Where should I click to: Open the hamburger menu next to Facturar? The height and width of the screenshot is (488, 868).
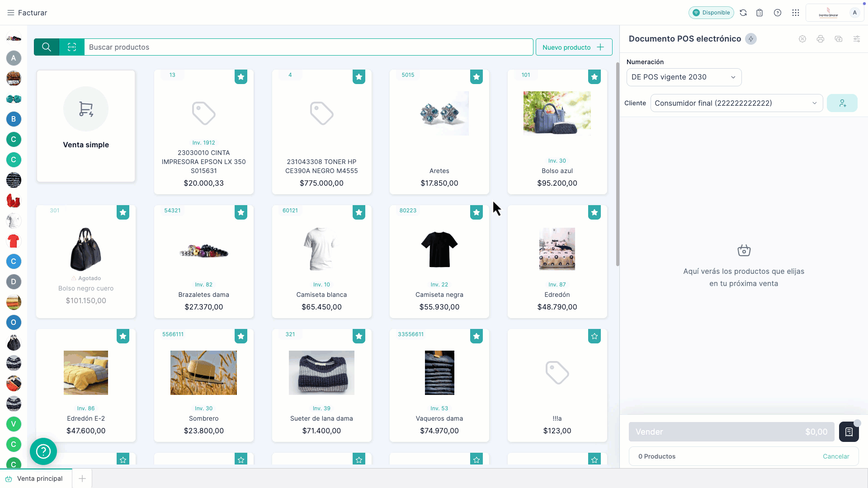[11, 13]
